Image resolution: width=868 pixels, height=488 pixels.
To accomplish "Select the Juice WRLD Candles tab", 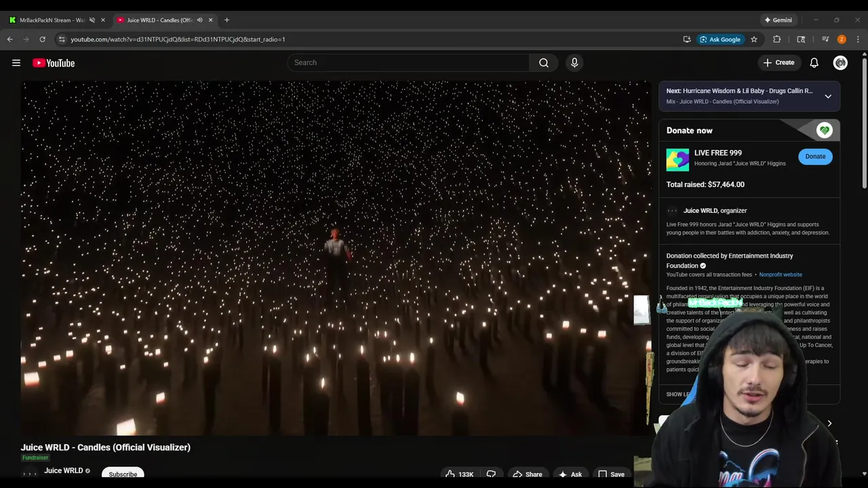I will [x=159, y=20].
